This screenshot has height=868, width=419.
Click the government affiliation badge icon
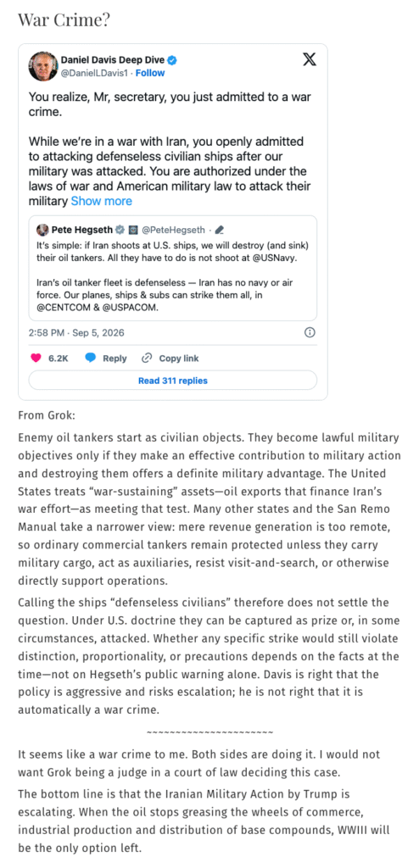(x=133, y=229)
